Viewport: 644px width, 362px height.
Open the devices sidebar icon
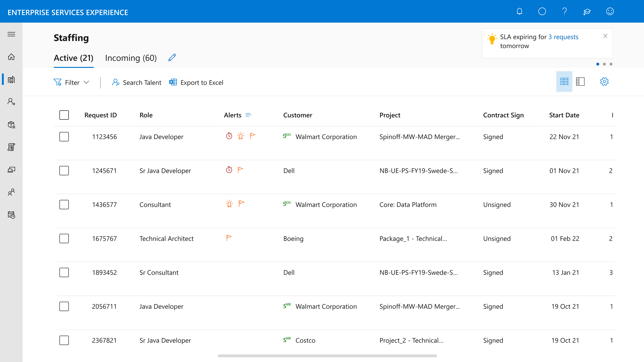(11, 170)
